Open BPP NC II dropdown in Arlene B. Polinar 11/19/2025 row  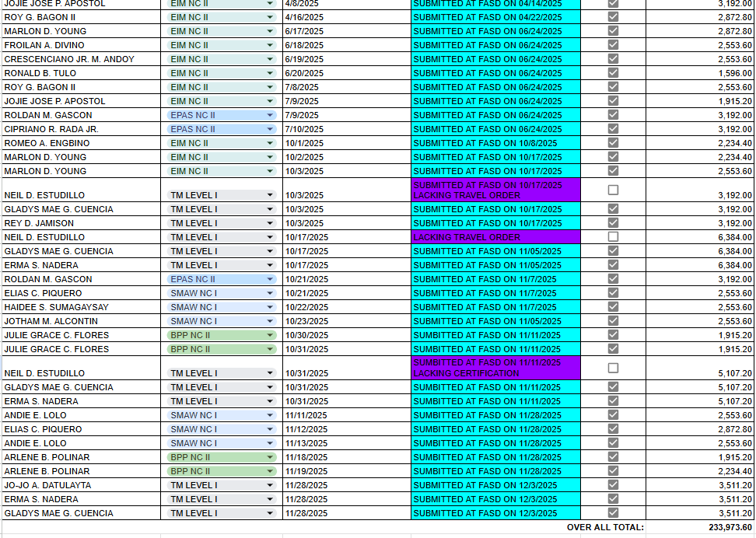coord(270,471)
